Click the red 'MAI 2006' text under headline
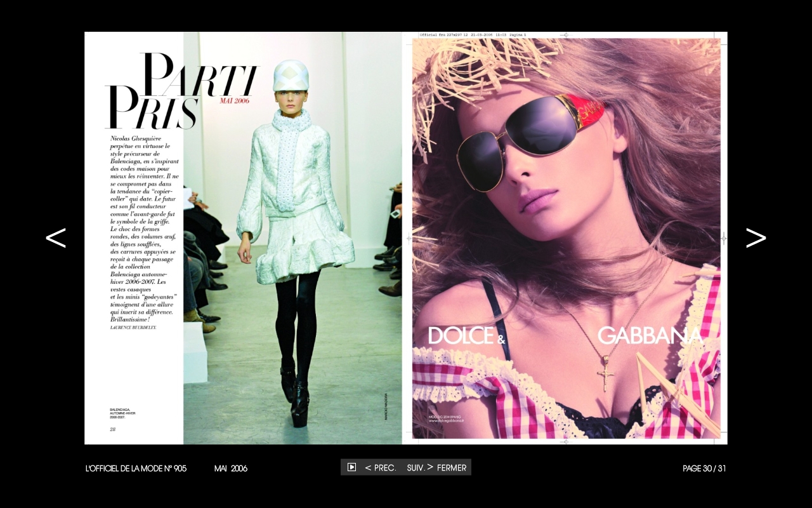The height and width of the screenshot is (508, 812). pyautogui.click(x=235, y=101)
